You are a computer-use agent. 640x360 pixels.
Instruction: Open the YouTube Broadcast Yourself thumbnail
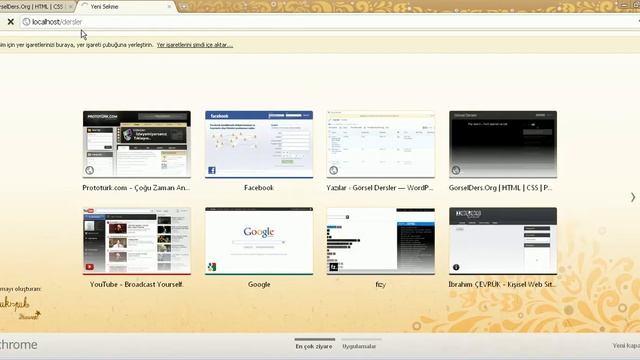(x=137, y=241)
